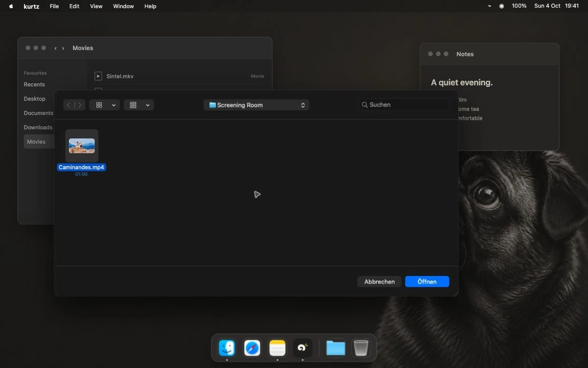Close the Notes window

[430, 54]
